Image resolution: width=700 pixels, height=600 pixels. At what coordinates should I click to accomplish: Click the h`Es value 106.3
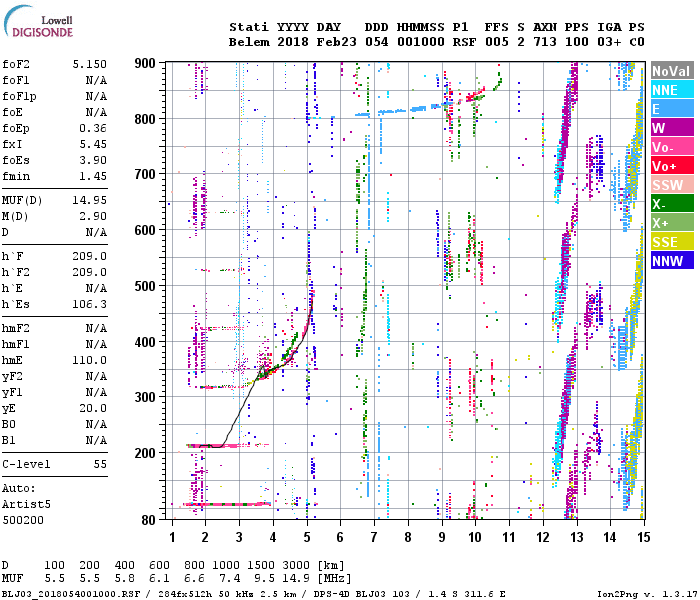(x=90, y=304)
